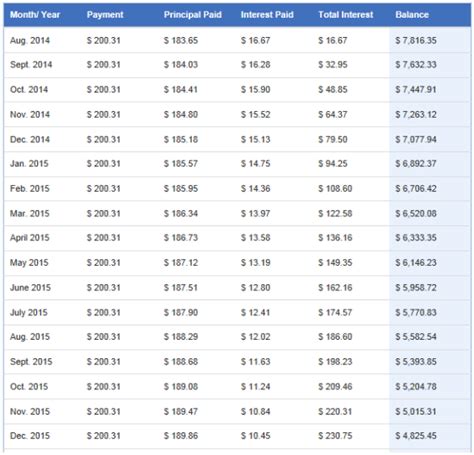Image resolution: width=474 pixels, height=455 pixels.
Task: Select the Total Interest column header
Action: [x=346, y=15]
